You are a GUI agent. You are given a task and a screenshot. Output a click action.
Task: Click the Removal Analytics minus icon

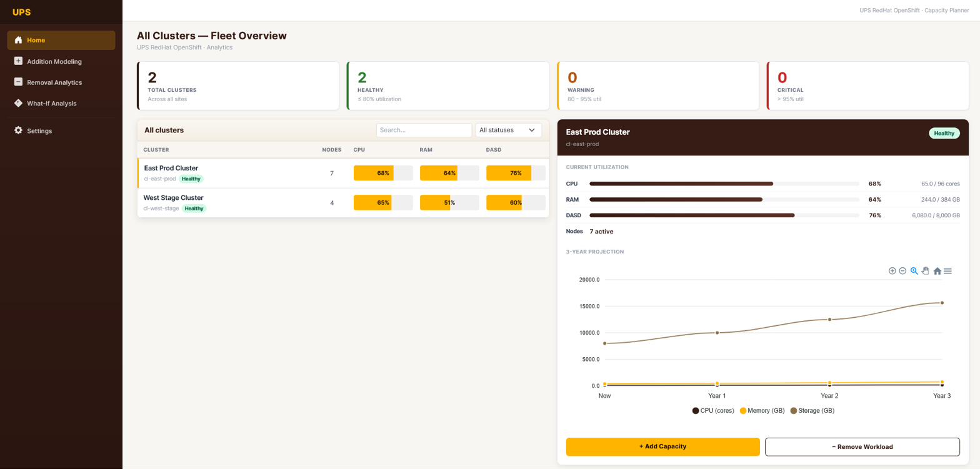point(18,82)
